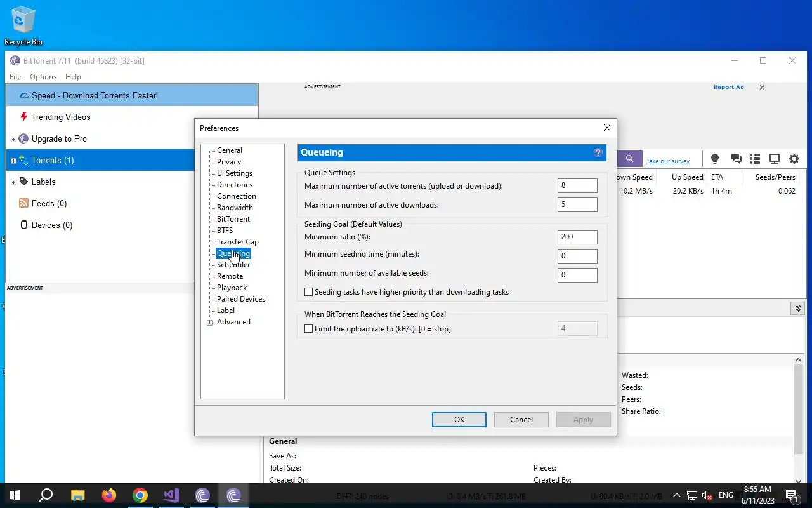Select Playback in Preferences tree
The width and height of the screenshot is (812, 508).
click(232, 288)
